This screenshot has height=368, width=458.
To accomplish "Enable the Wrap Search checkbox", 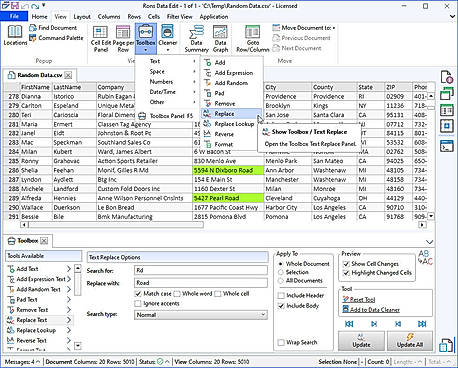I will (x=281, y=342).
